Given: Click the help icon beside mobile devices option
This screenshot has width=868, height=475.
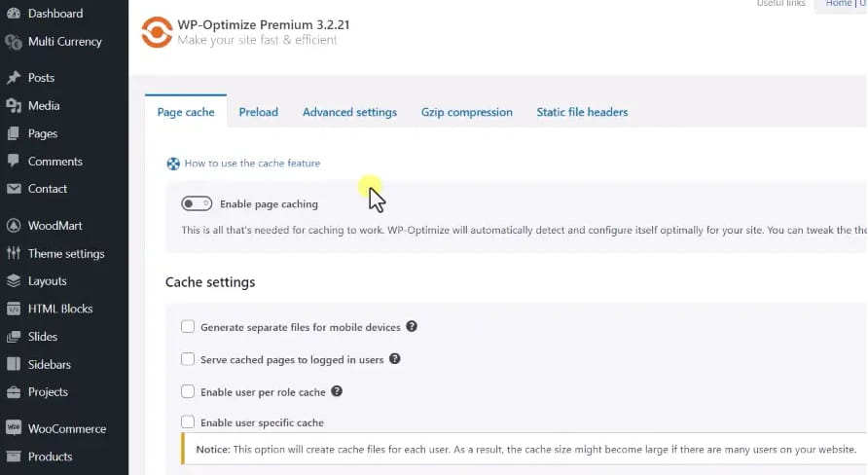Looking at the screenshot, I should (x=412, y=327).
